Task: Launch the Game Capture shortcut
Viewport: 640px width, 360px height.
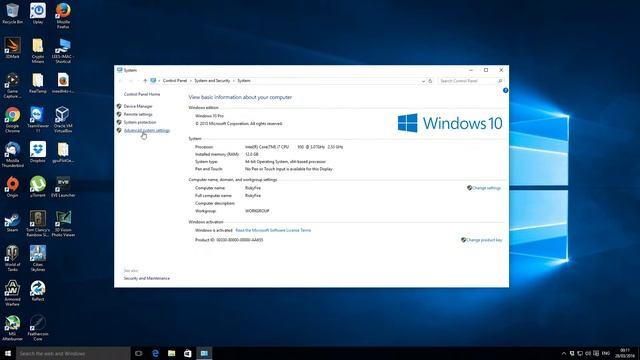Action: (12, 85)
